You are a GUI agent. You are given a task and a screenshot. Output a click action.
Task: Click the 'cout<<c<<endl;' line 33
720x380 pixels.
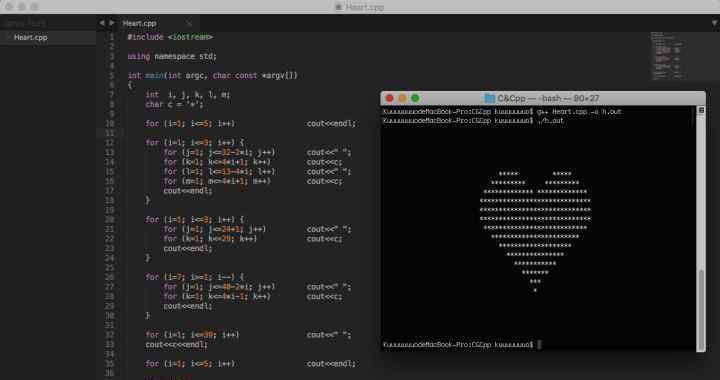(x=176, y=344)
